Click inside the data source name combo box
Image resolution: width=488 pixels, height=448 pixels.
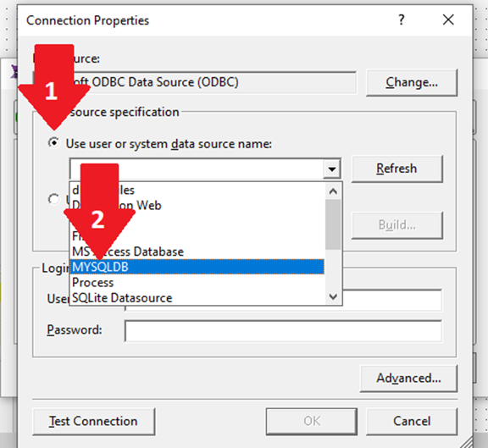point(197,169)
